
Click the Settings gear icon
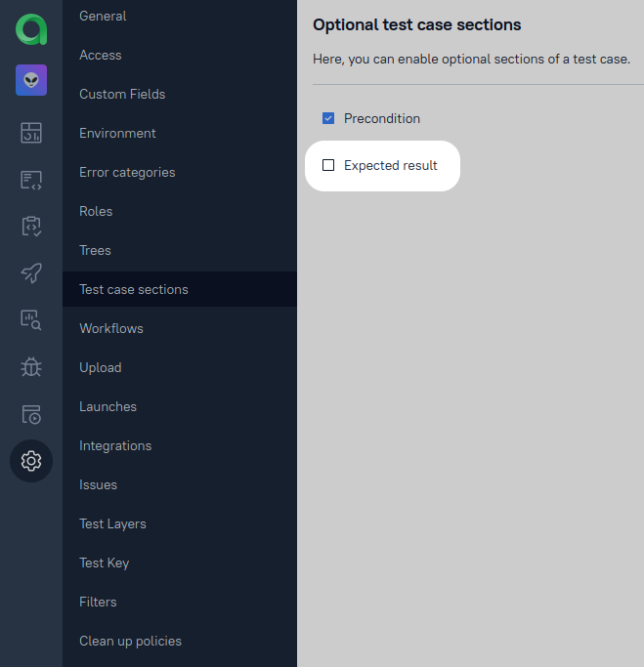point(31,461)
